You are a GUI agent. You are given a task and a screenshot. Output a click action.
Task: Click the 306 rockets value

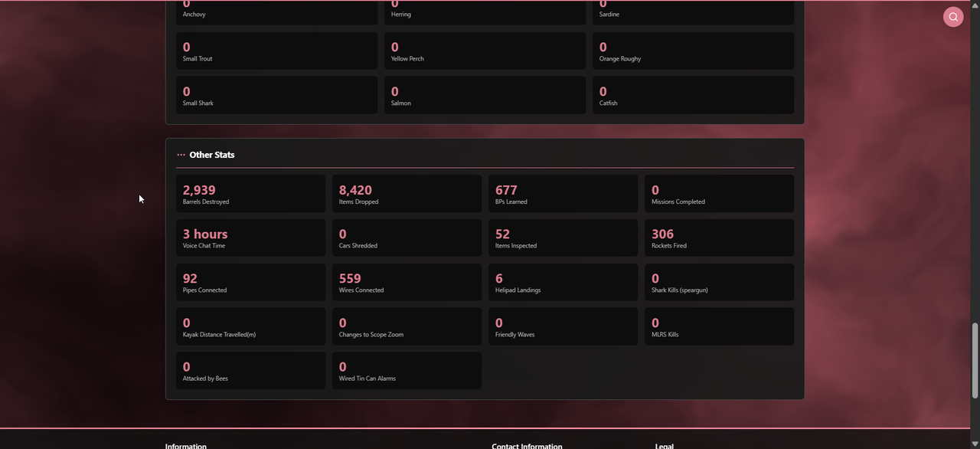[663, 234]
